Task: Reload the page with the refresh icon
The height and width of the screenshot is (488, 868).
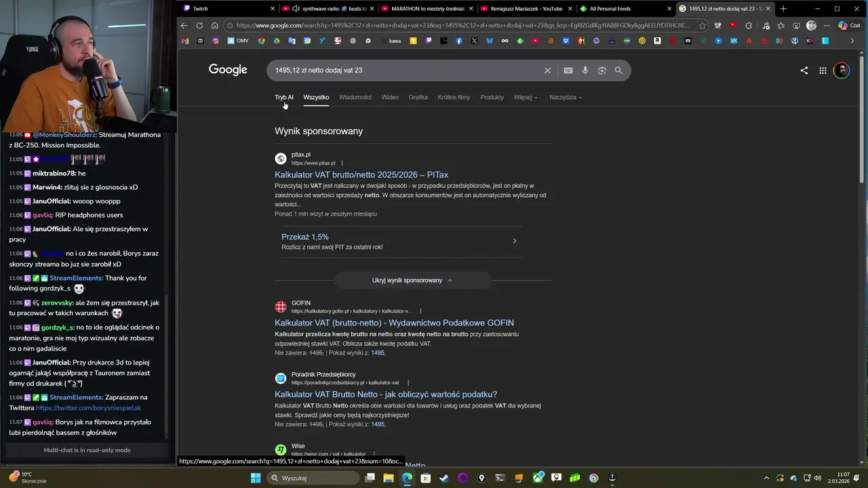Action: point(199,26)
